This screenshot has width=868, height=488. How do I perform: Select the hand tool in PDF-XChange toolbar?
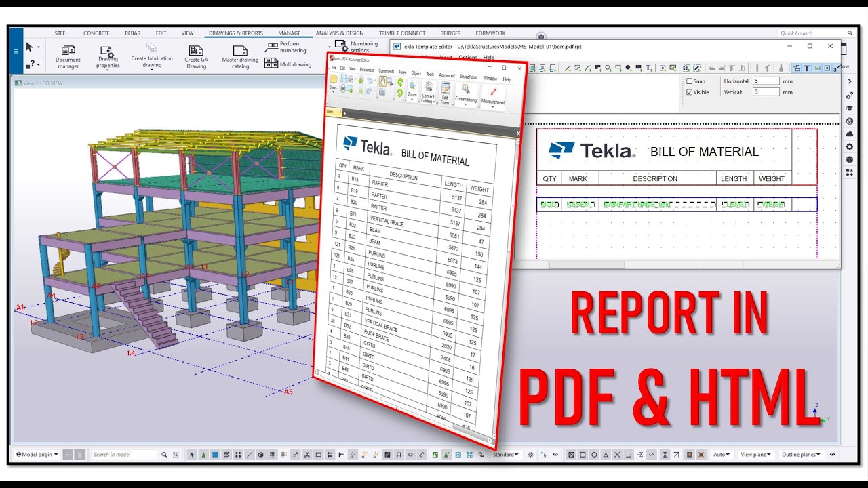(x=382, y=81)
